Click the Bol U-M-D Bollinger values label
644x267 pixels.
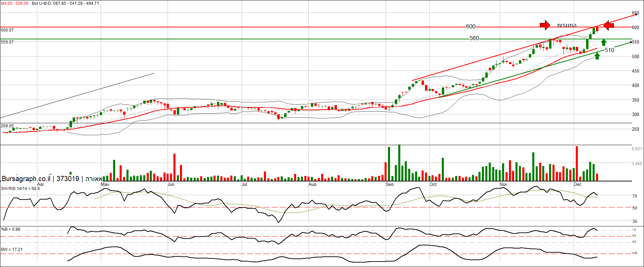coord(65,3)
